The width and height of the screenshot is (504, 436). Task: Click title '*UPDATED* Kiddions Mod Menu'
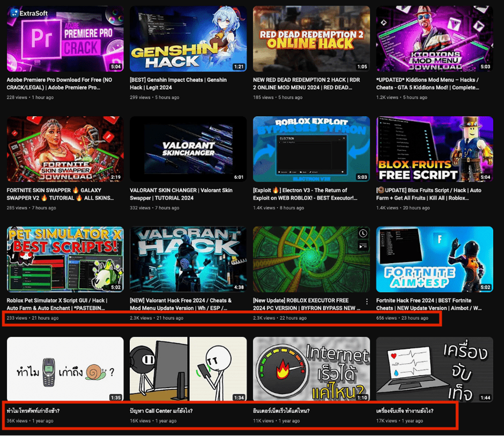427,84
